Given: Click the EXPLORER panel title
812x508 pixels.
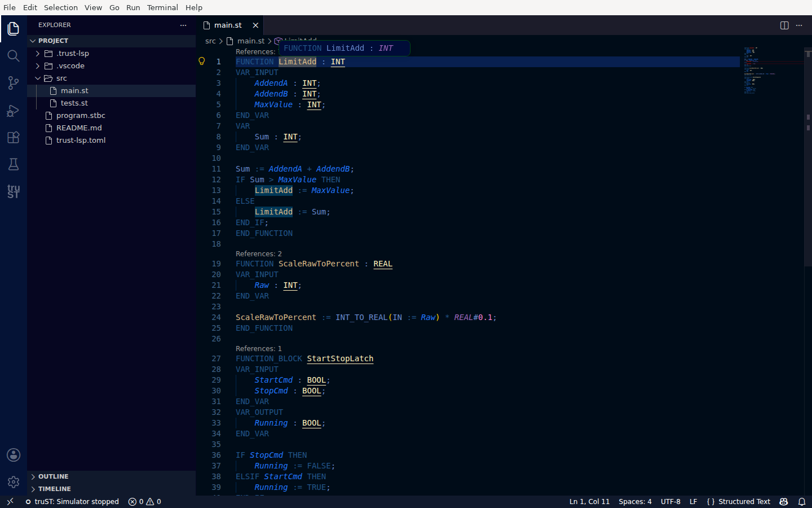Looking at the screenshot, I should click(55, 25).
